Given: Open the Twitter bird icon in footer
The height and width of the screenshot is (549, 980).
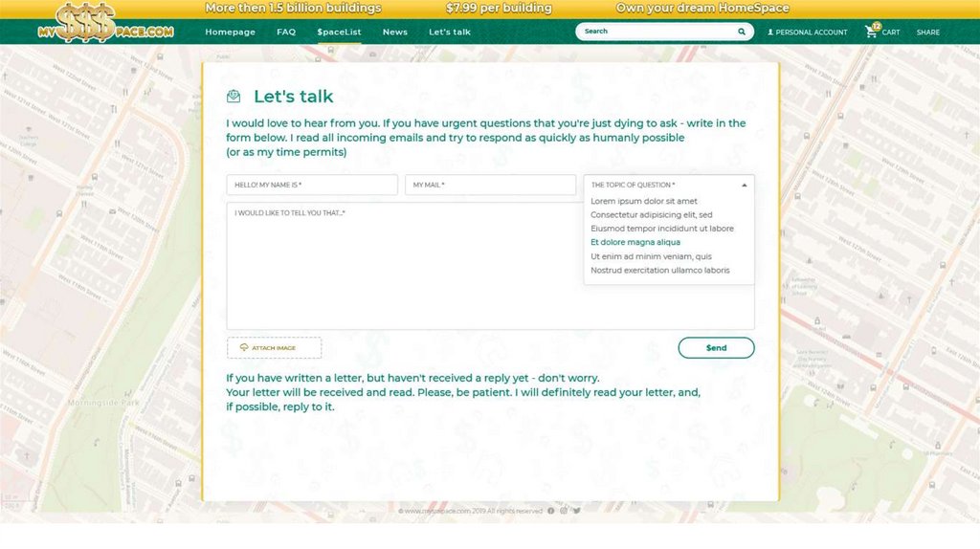Looking at the screenshot, I should (577, 511).
